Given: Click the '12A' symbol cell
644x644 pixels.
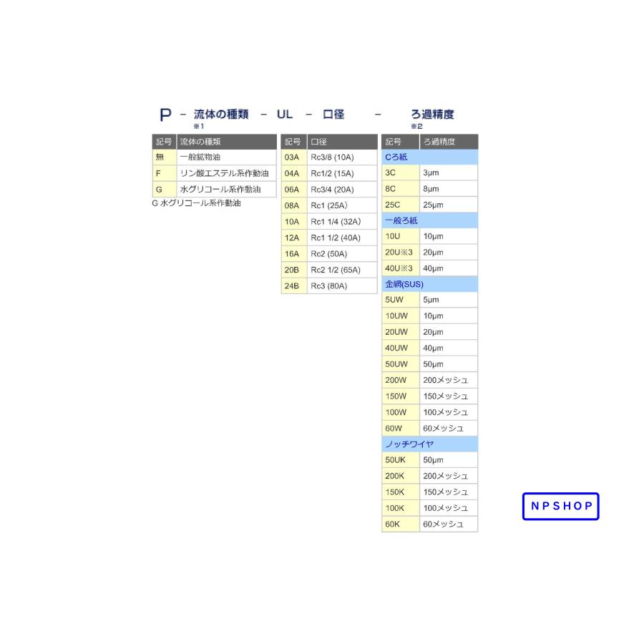Looking at the screenshot, I should [x=294, y=238].
